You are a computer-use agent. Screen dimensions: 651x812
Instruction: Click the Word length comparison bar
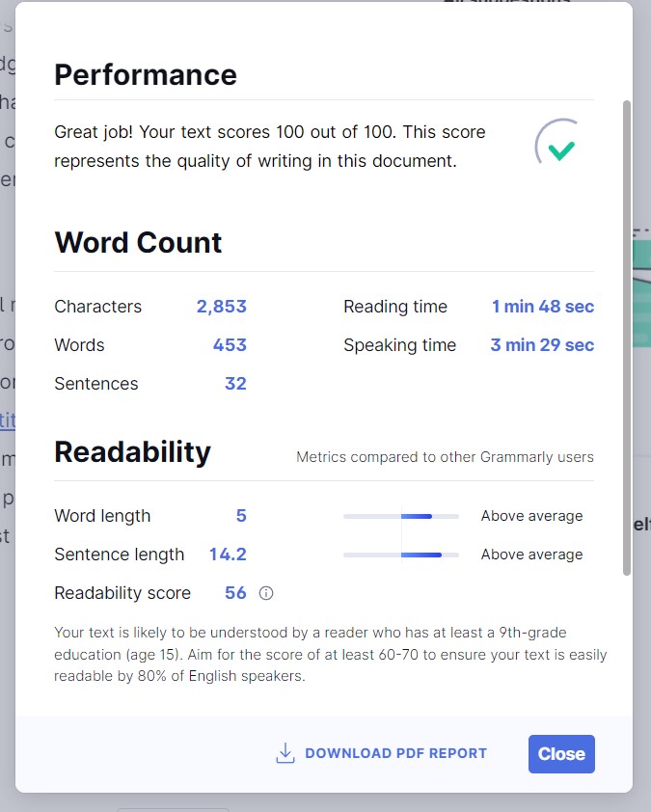pyautogui.click(x=401, y=516)
